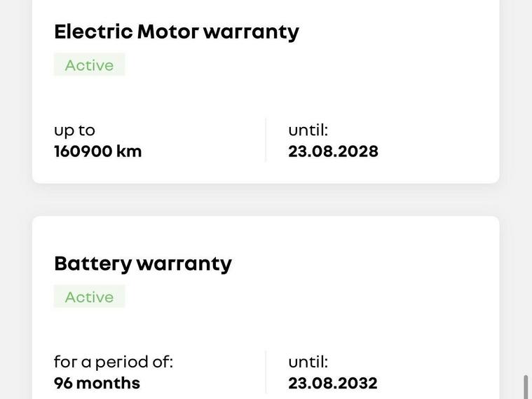Click the Active badge under Battery warranty

pyautogui.click(x=89, y=297)
